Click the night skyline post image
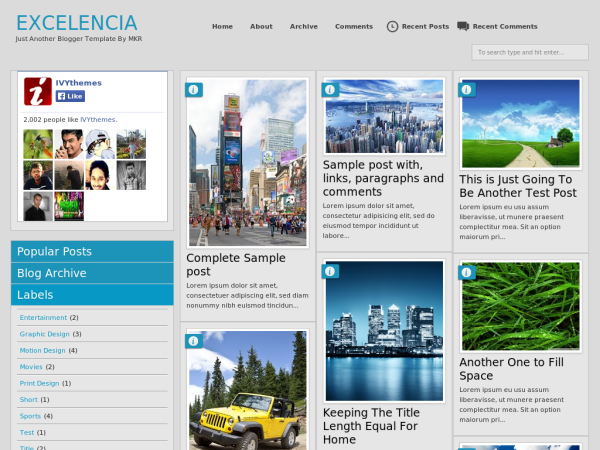The height and width of the screenshot is (450, 600). coord(384,331)
